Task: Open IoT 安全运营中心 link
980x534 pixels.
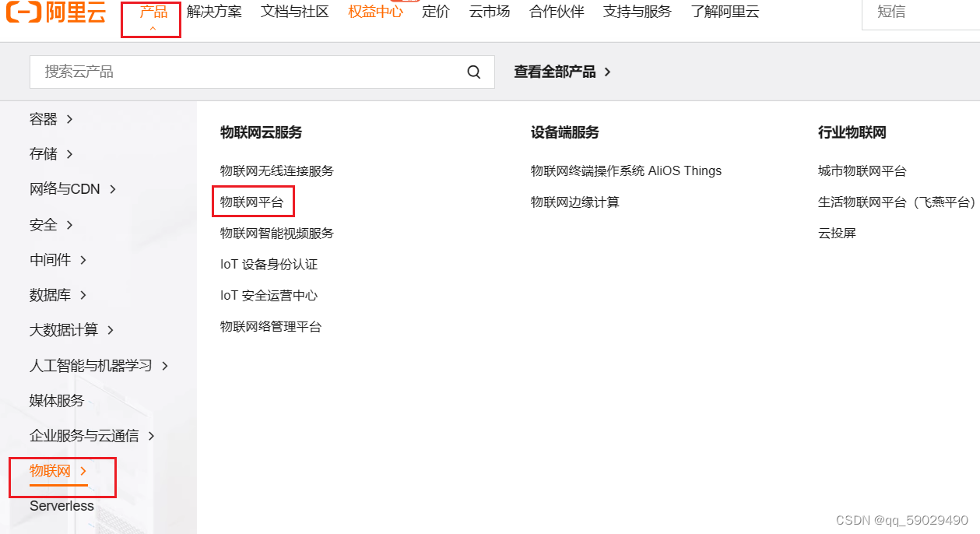Action: (269, 295)
